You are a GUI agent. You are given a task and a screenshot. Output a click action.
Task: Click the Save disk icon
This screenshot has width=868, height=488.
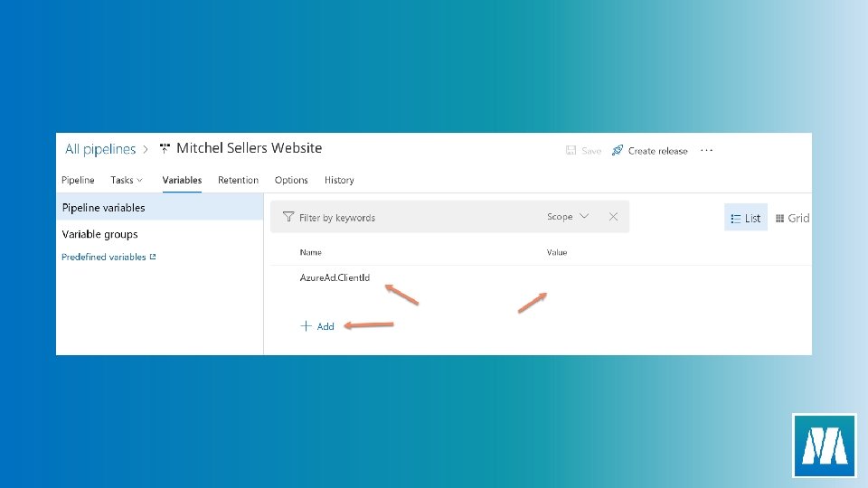[x=571, y=150]
